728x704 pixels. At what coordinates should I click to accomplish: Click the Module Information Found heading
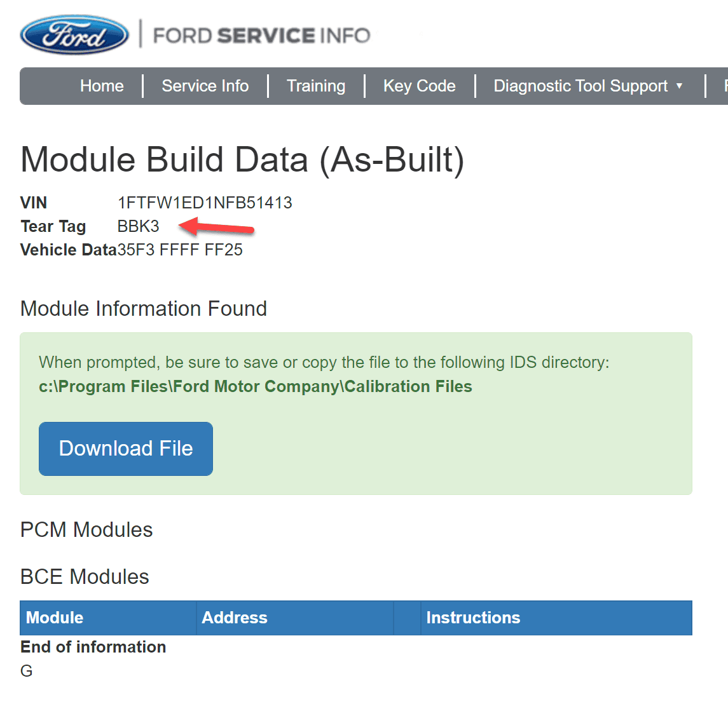(144, 309)
